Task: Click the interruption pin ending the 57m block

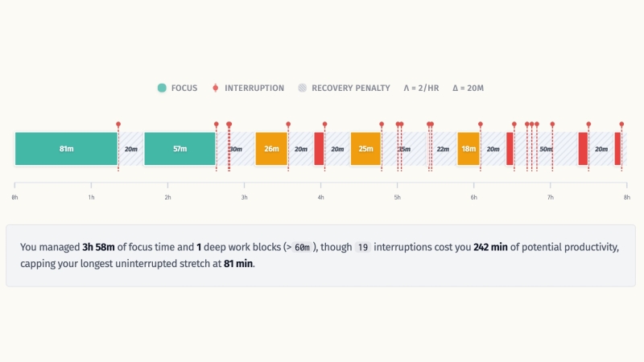Action: click(216, 124)
